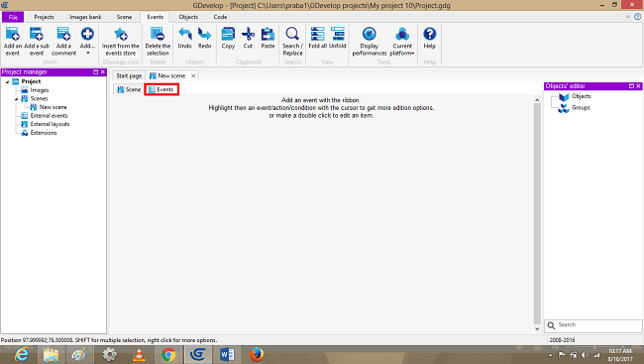Image resolution: width=644 pixels, height=364 pixels.
Task: Click the events editor vertical scrollbar
Action: point(537,213)
